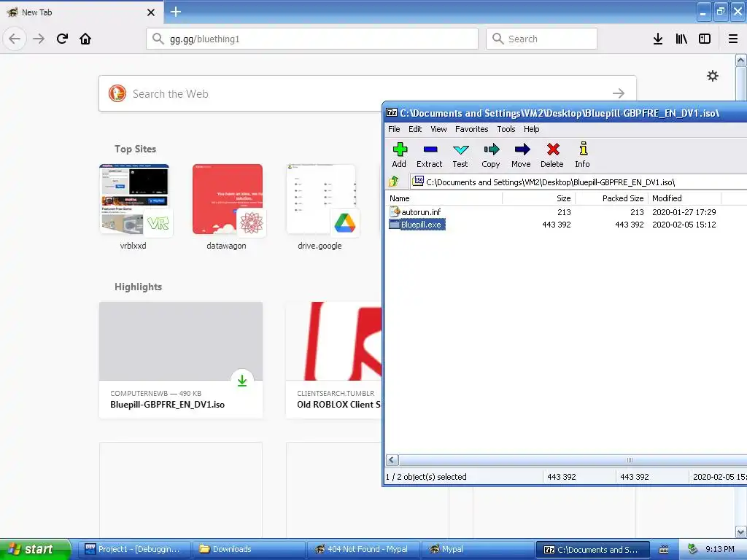Switch to Project1 Debugging taskbar item
This screenshot has height=560, width=747.
coord(134,549)
